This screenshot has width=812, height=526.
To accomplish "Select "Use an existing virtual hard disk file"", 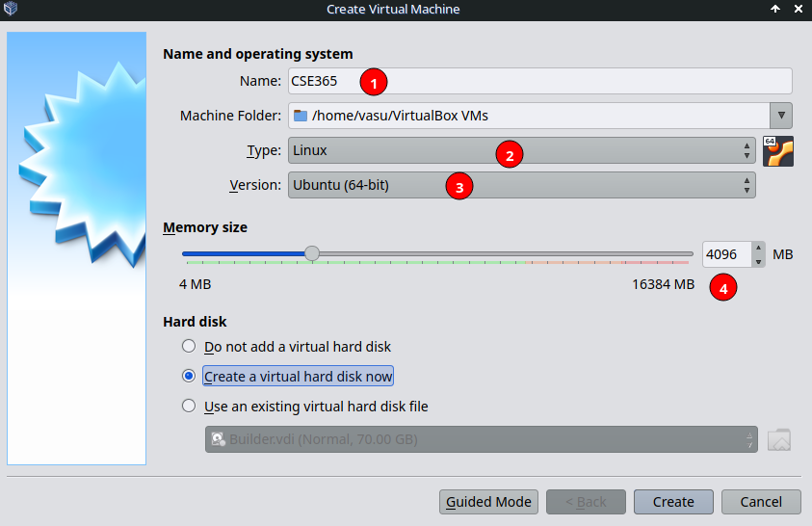I will tap(189, 406).
